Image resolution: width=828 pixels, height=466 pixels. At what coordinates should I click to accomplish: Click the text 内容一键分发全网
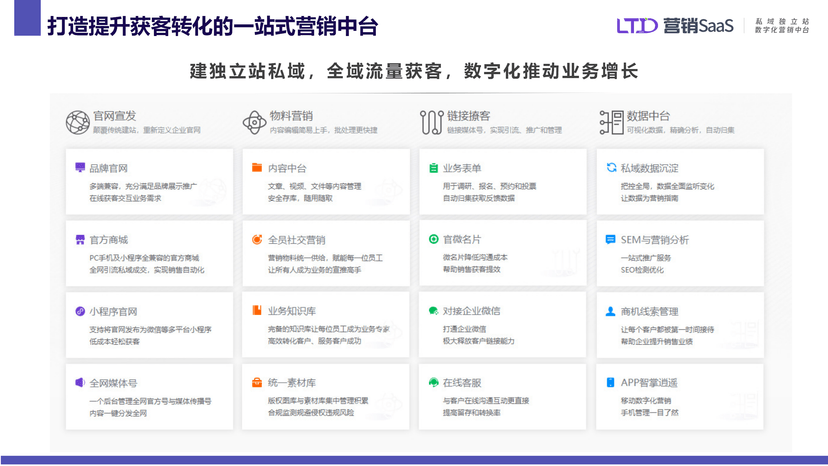click(x=118, y=413)
